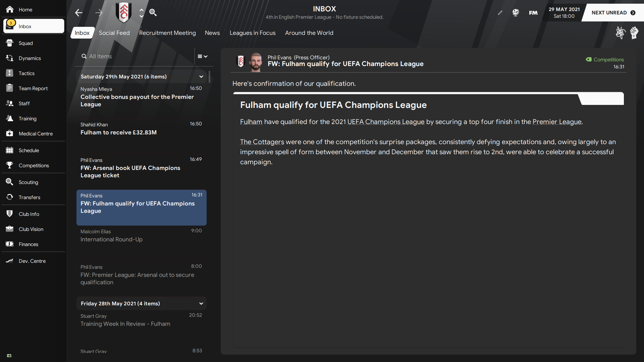Open the Tactics sidebar icon

9,73
